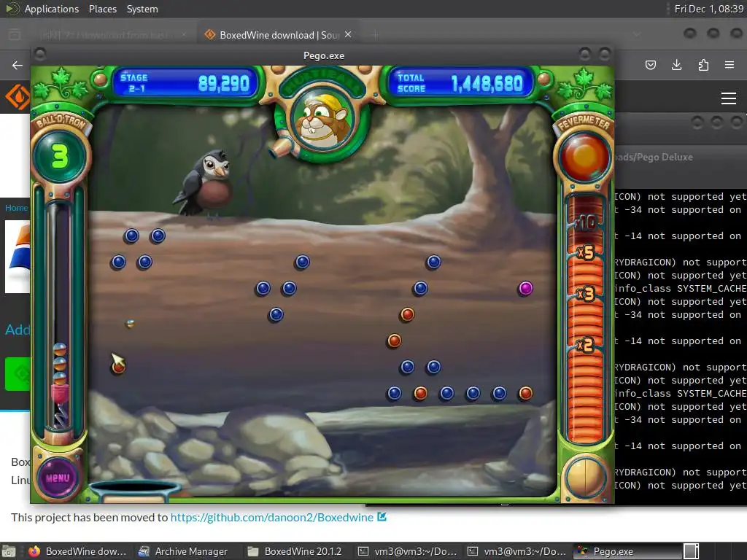Click the bouncing ball in play
The height and width of the screenshot is (560, 747).
[130, 324]
